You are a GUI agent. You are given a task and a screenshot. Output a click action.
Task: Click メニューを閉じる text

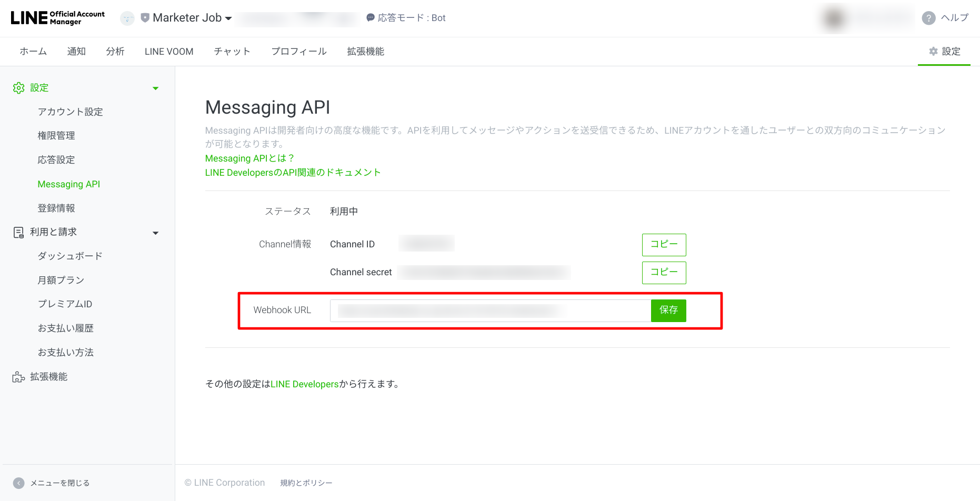coord(60,483)
